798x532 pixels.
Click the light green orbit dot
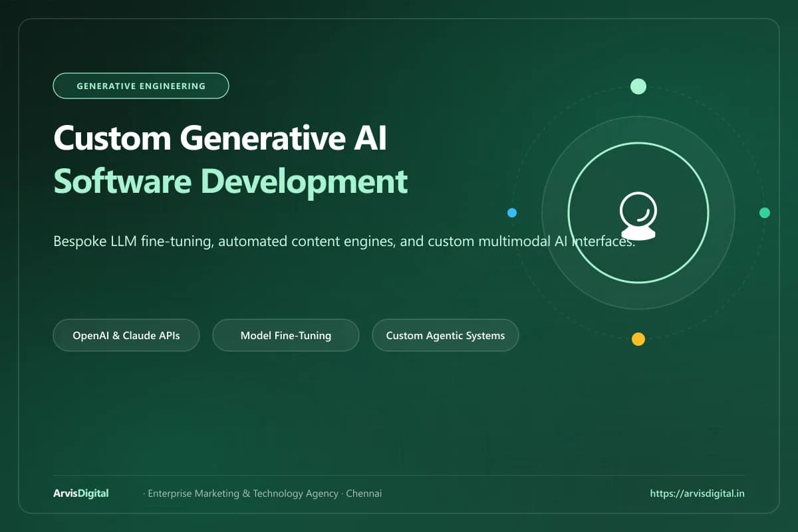[x=638, y=86]
